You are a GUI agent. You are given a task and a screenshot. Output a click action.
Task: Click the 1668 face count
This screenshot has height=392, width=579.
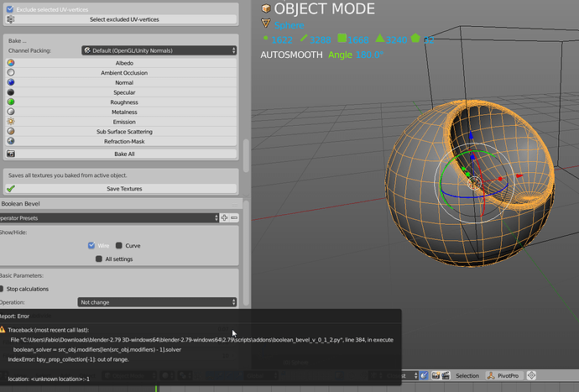tap(358, 40)
